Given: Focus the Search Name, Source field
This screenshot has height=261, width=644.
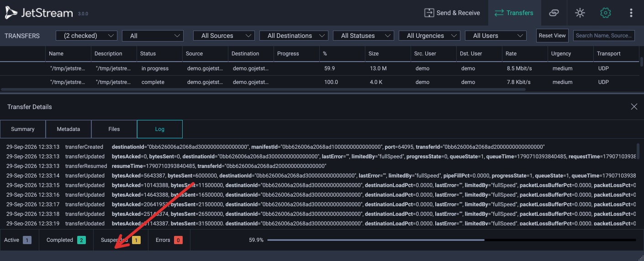Looking at the screenshot, I should pyautogui.click(x=604, y=36).
